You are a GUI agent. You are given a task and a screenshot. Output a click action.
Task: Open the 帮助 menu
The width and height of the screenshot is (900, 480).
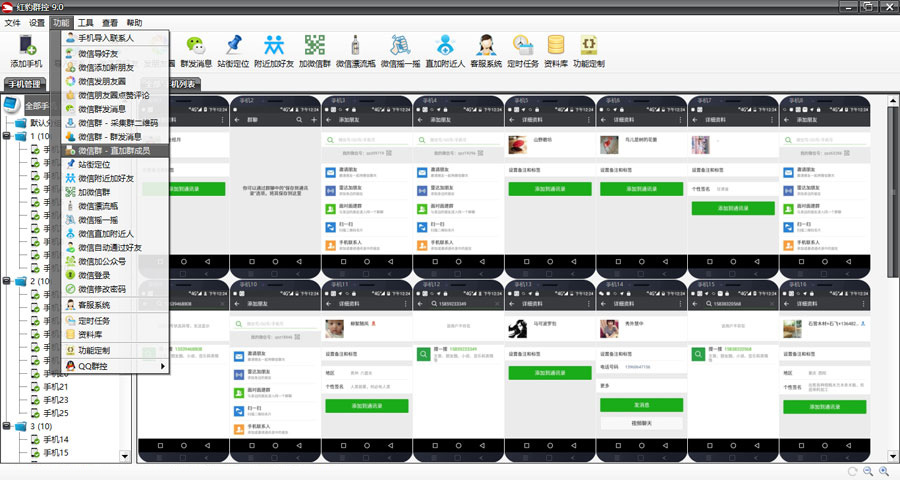tap(134, 23)
